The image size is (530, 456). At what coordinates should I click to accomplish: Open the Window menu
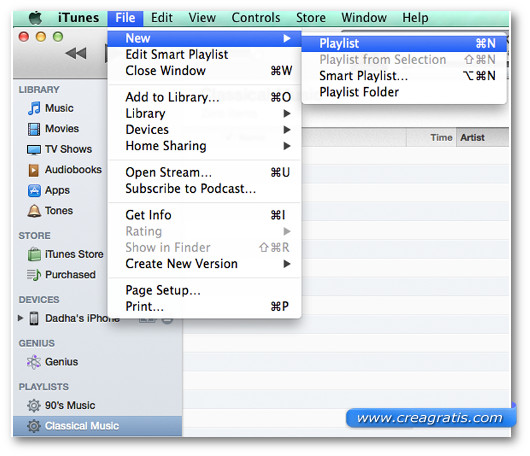point(364,18)
